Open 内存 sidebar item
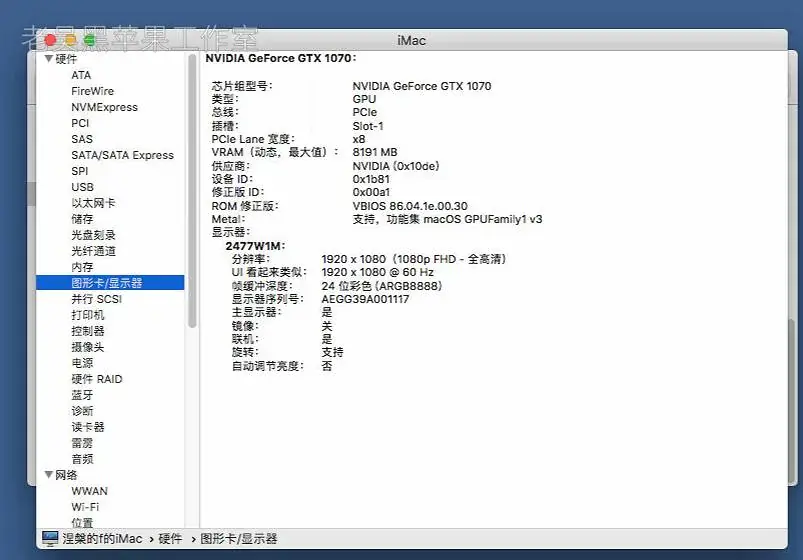 [82, 267]
